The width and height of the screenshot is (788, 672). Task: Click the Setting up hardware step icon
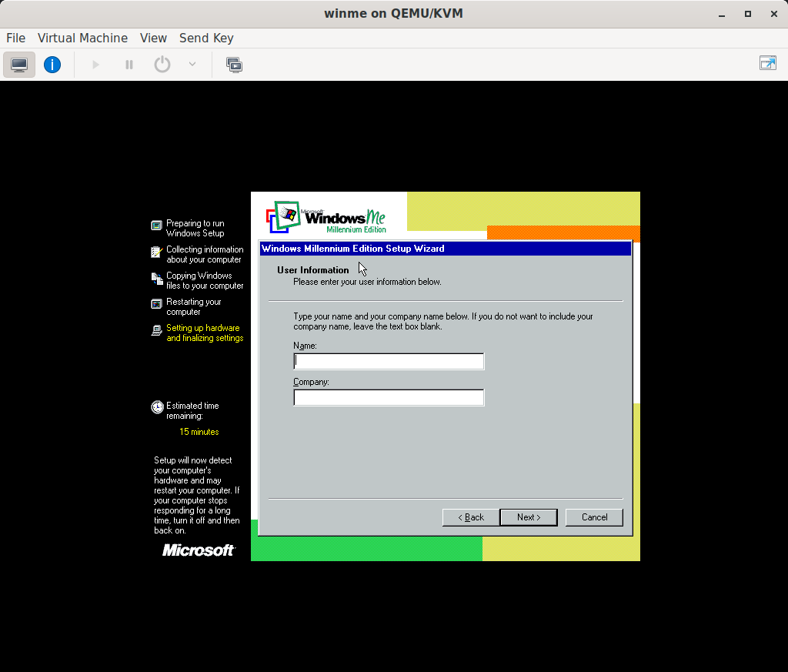(157, 330)
